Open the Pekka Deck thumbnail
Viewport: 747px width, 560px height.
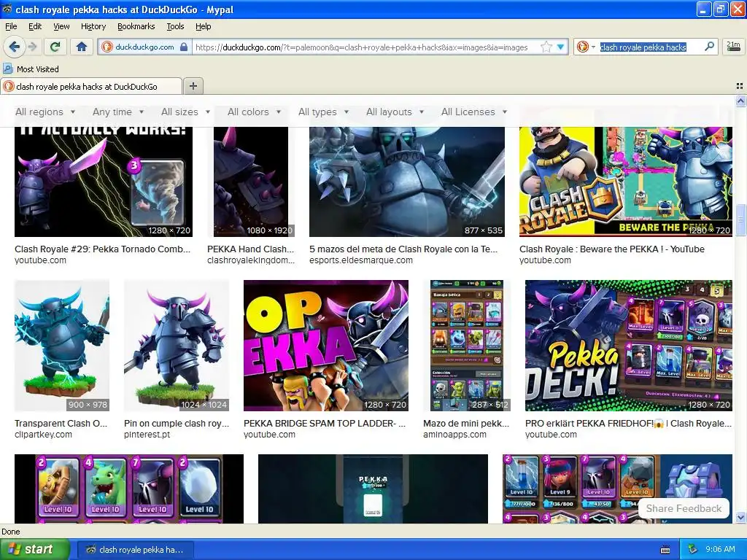click(628, 345)
